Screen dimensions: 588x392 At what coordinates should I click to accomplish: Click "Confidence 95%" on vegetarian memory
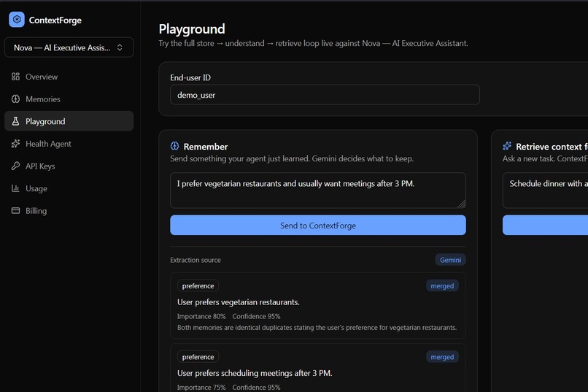pyautogui.click(x=256, y=316)
